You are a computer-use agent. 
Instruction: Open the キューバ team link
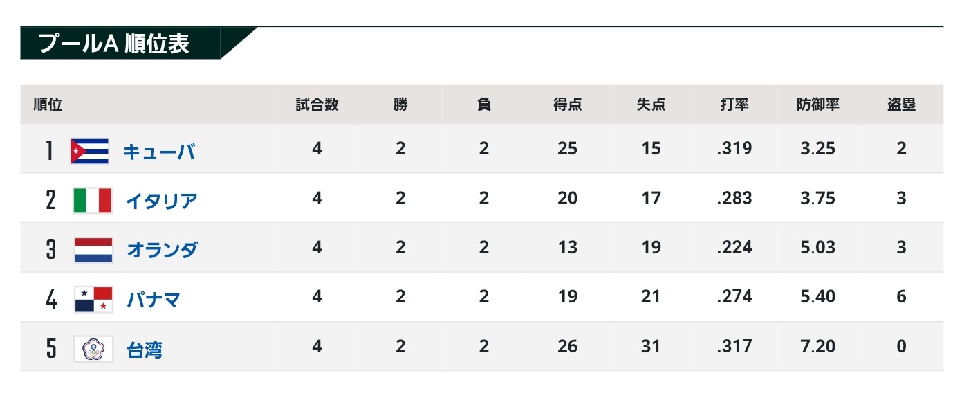159,152
